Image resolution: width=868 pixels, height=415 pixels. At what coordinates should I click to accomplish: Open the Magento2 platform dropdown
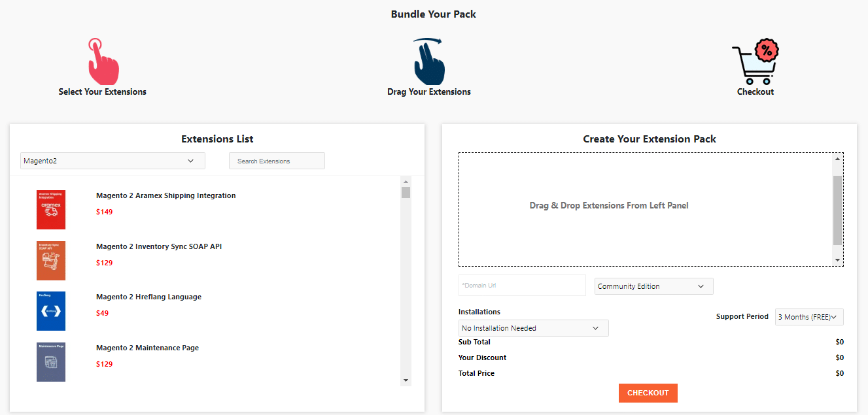(x=113, y=161)
